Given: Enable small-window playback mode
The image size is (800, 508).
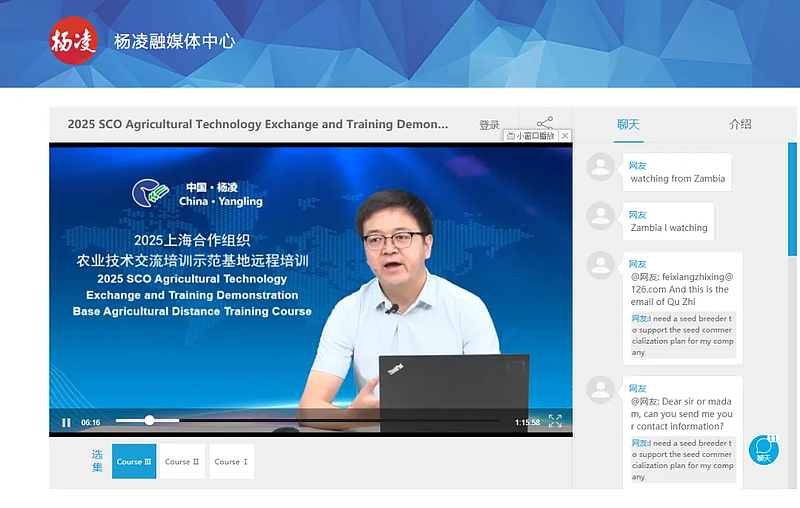Looking at the screenshot, I should [531, 136].
